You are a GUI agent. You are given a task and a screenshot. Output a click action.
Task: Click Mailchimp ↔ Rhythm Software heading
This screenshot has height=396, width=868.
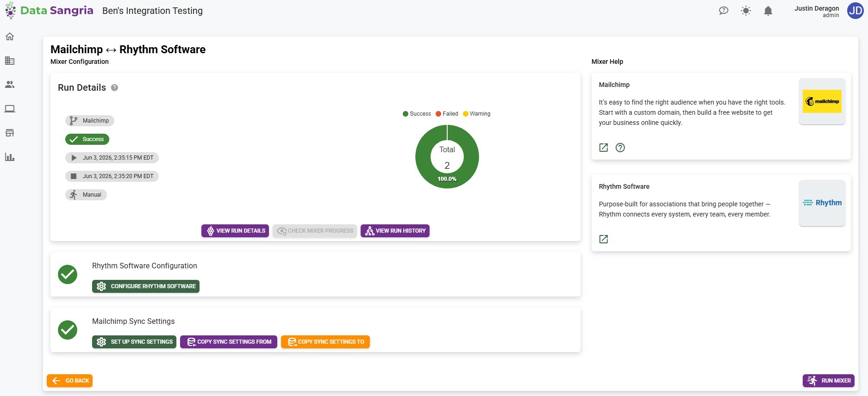click(x=128, y=49)
